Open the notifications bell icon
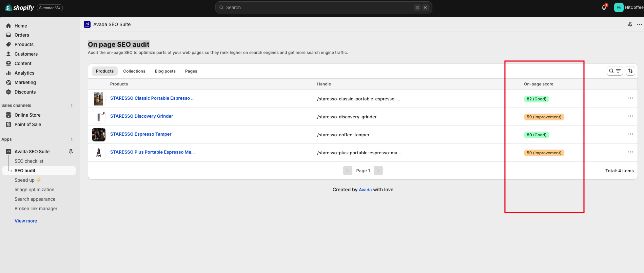 604,7
